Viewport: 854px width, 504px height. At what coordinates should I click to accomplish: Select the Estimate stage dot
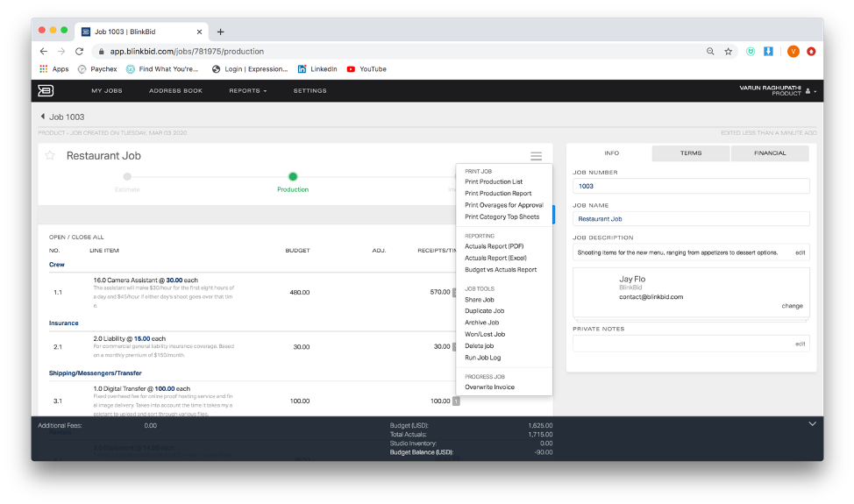[127, 176]
